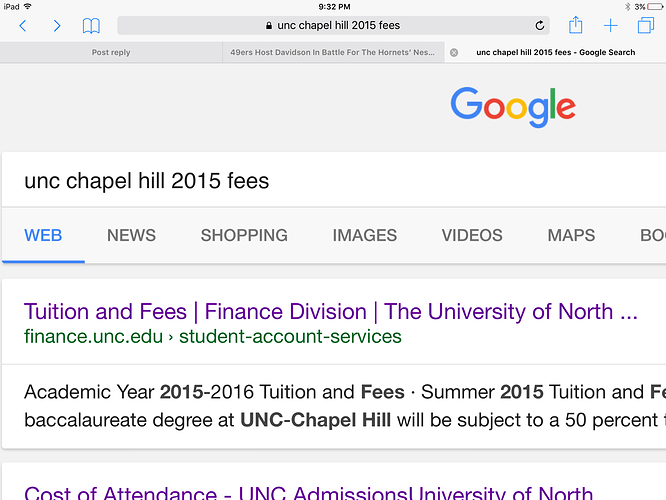Go forward with Safari's forward arrow
Viewport: 666px width, 500px height.
57,26
